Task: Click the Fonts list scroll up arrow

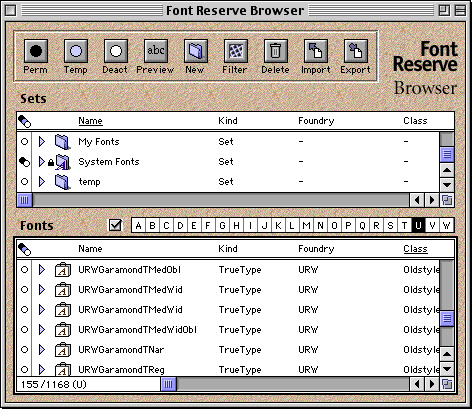Action: coord(447,354)
